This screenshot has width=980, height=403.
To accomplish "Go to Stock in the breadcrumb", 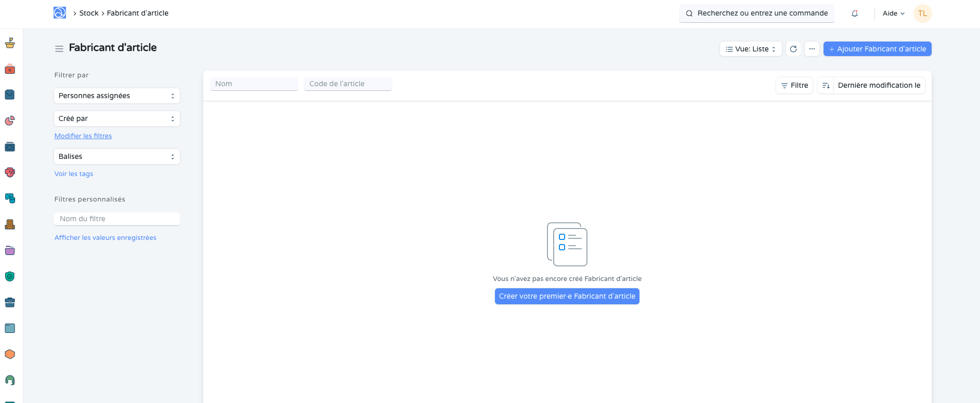I will (x=89, y=13).
